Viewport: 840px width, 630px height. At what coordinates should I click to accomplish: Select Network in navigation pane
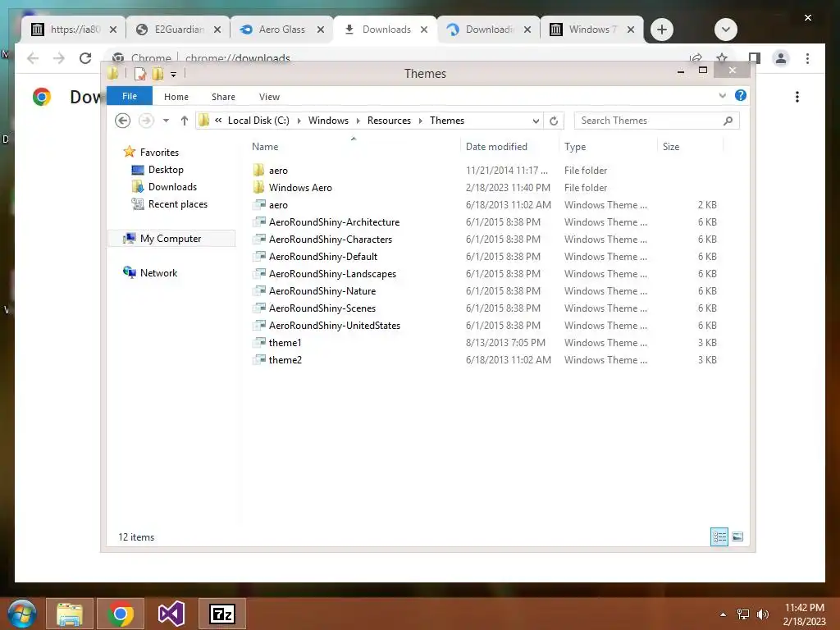[x=158, y=272]
